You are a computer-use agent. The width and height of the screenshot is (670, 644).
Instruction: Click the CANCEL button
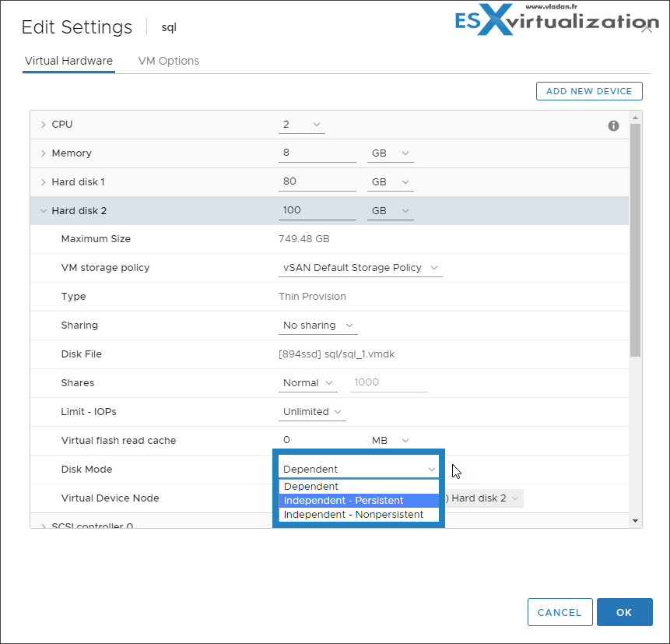tap(560, 612)
